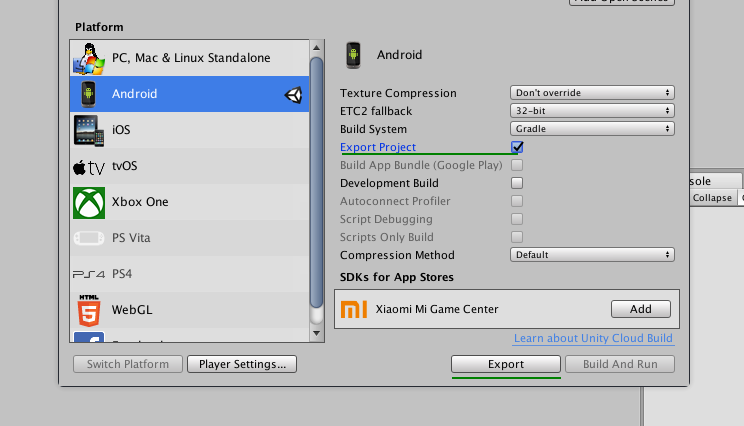Click the Build And Run button
The width and height of the screenshot is (744, 426).
pyautogui.click(x=620, y=364)
